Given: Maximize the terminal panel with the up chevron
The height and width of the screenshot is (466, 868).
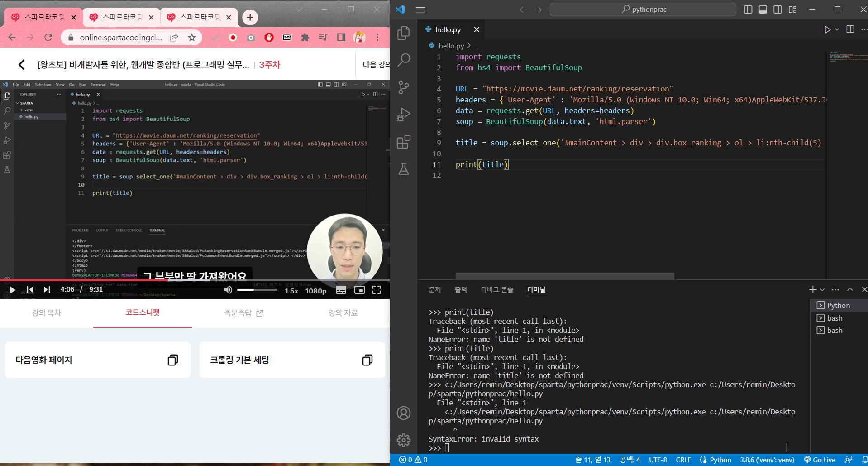Looking at the screenshot, I should (x=850, y=289).
